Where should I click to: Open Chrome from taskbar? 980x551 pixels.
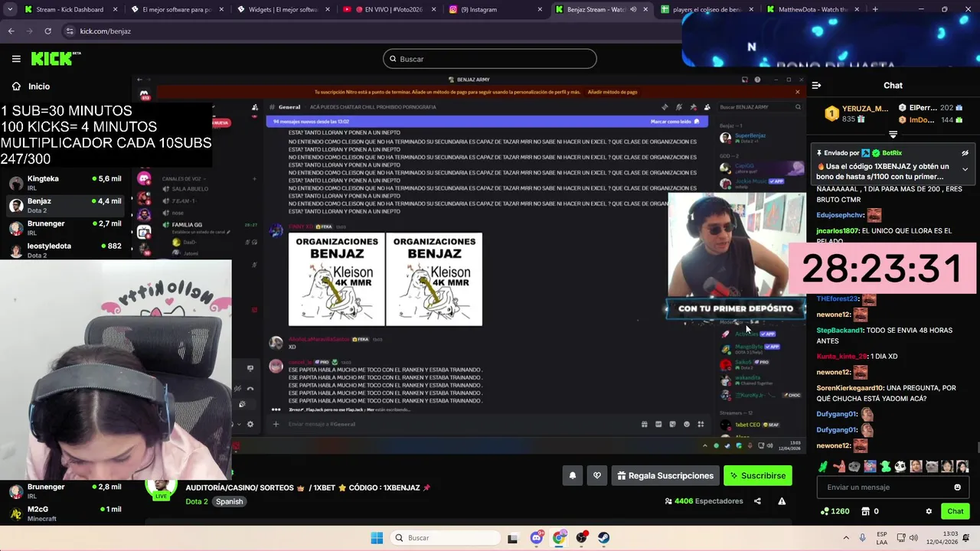click(559, 538)
